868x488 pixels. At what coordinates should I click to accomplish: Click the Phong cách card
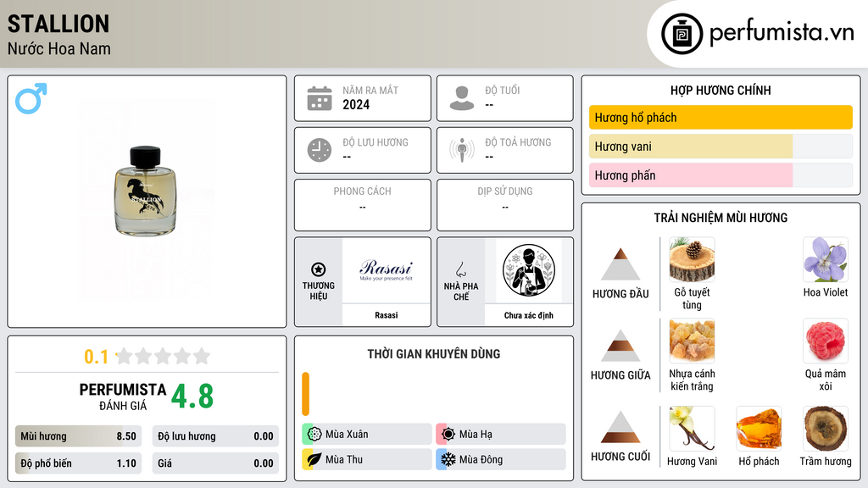pyautogui.click(x=363, y=205)
